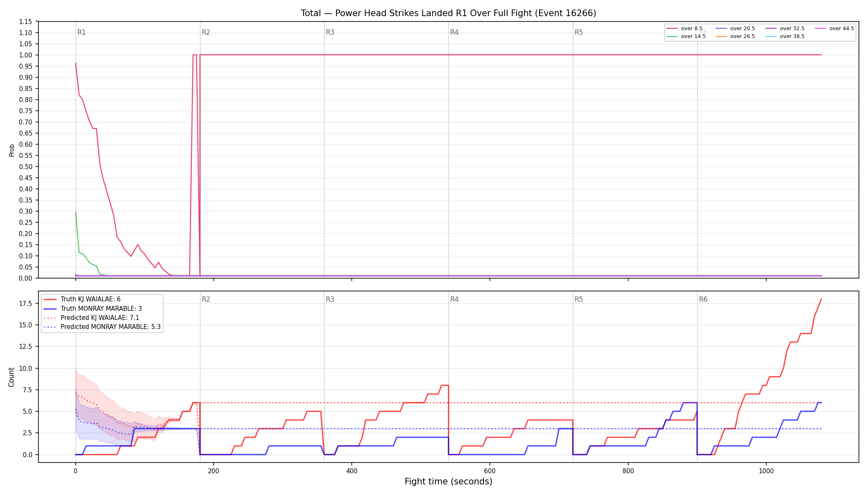This screenshot has width=868, height=496.
Task: Select 'Truth MONRAY MARABLE: 3' legend entry
Action: pyautogui.click(x=93, y=309)
